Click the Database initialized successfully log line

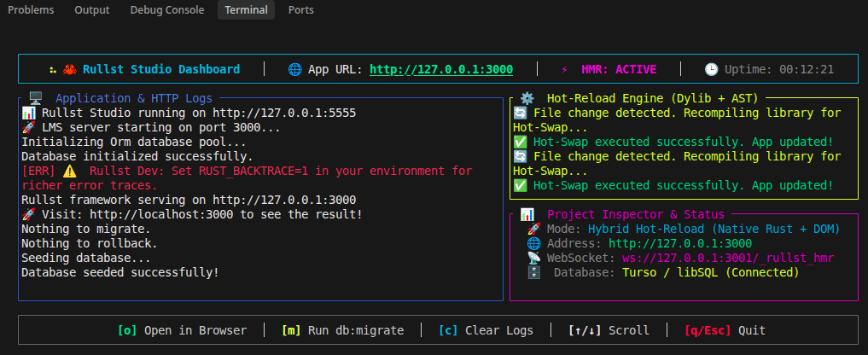click(137, 156)
